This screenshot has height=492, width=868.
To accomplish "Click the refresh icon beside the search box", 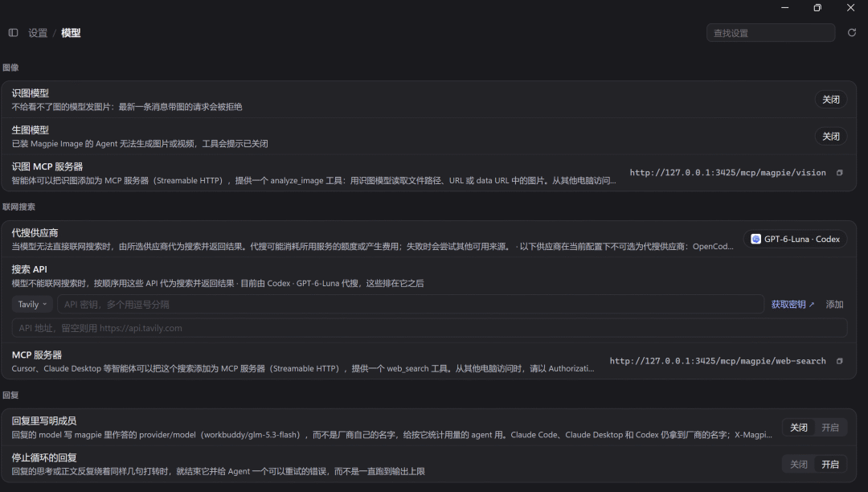I will pyautogui.click(x=852, y=33).
